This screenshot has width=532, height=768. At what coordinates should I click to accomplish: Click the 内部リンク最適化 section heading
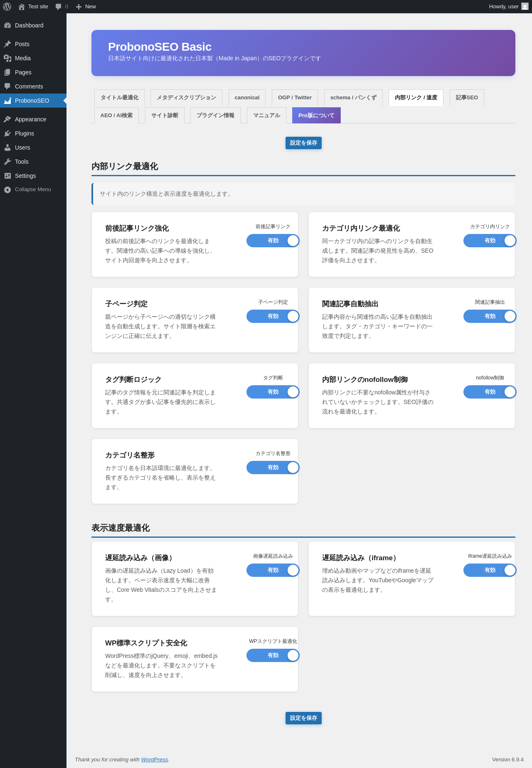tap(125, 166)
